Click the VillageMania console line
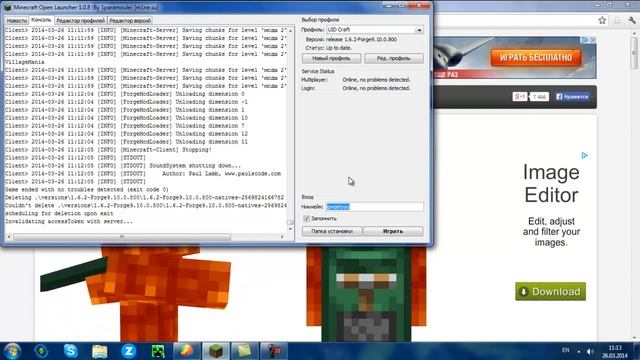Viewport: 640px width, 360px height. [x=24, y=62]
